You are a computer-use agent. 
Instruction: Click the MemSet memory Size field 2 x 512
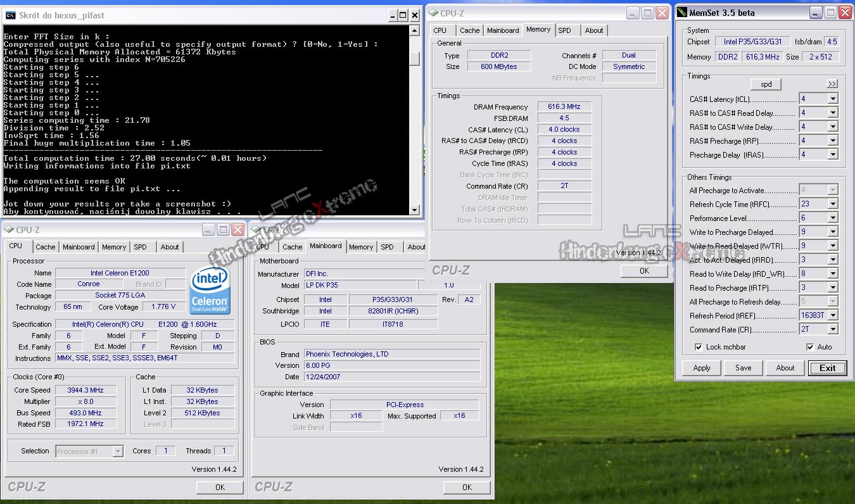click(821, 57)
